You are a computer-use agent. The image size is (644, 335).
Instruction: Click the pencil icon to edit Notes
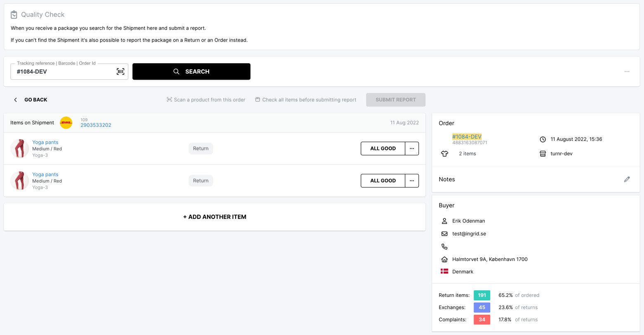[x=627, y=179]
